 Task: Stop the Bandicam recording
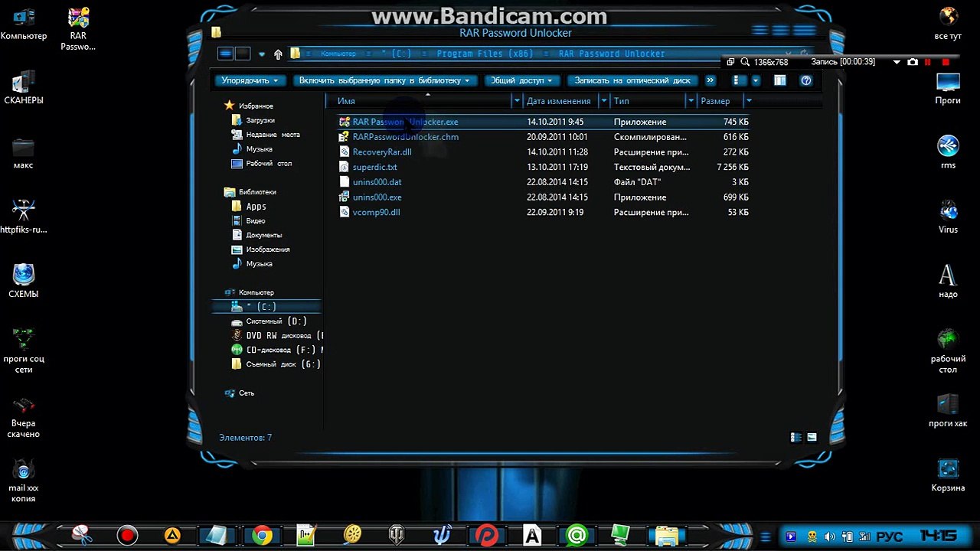coord(946,62)
